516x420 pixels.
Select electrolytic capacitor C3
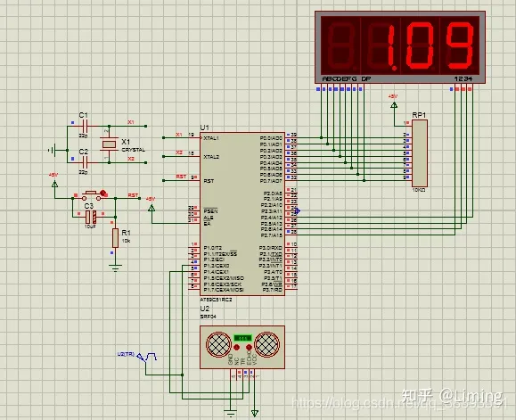click(91, 218)
